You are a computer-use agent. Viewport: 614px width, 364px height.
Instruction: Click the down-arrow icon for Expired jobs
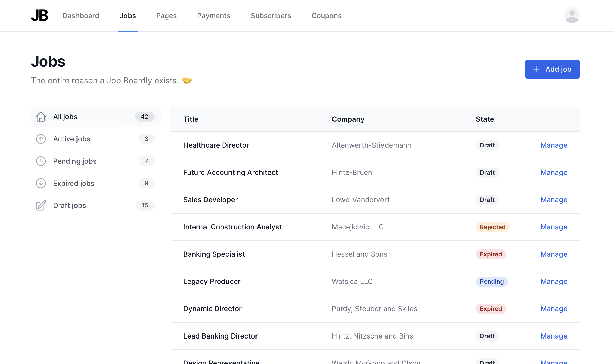click(41, 183)
